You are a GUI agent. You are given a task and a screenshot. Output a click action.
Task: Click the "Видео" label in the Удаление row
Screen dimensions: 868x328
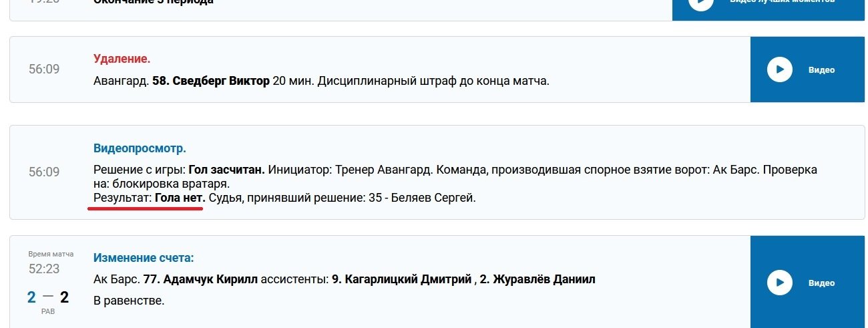(821, 69)
